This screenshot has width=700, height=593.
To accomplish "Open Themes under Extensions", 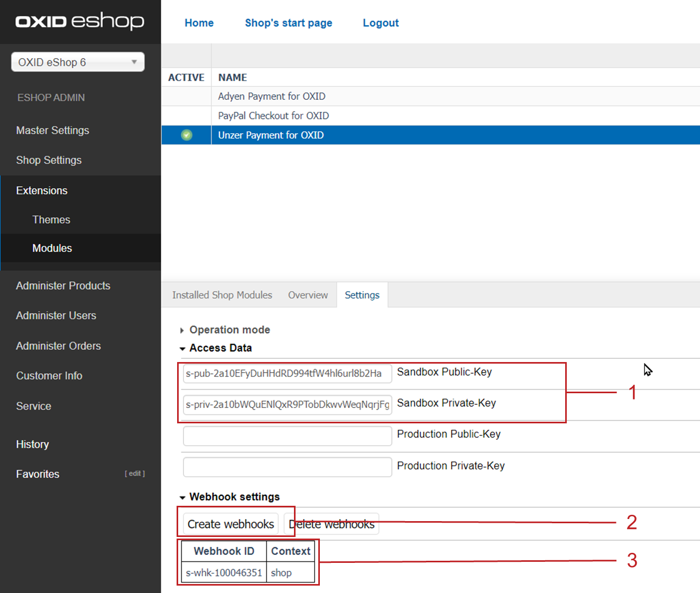I will 51,219.
